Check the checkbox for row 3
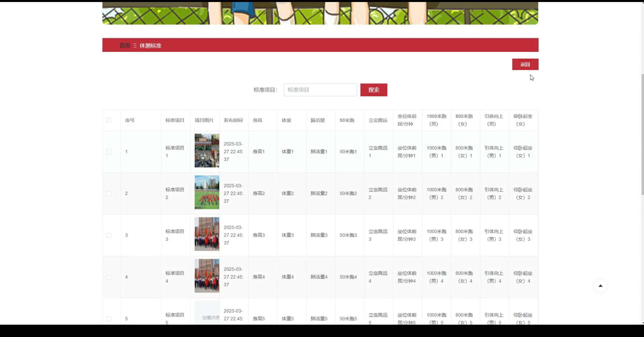Image resolution: width=644 pixels, height=337 pixels. (109, 235)
